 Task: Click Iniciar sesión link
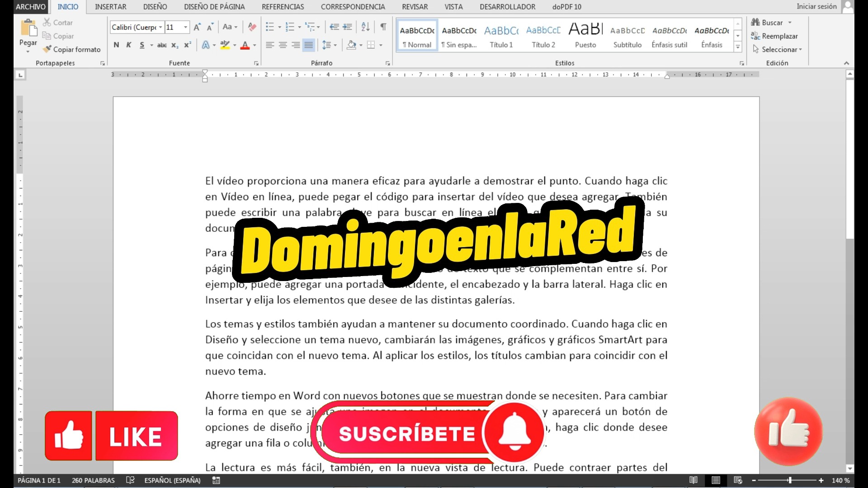(816, 6)
